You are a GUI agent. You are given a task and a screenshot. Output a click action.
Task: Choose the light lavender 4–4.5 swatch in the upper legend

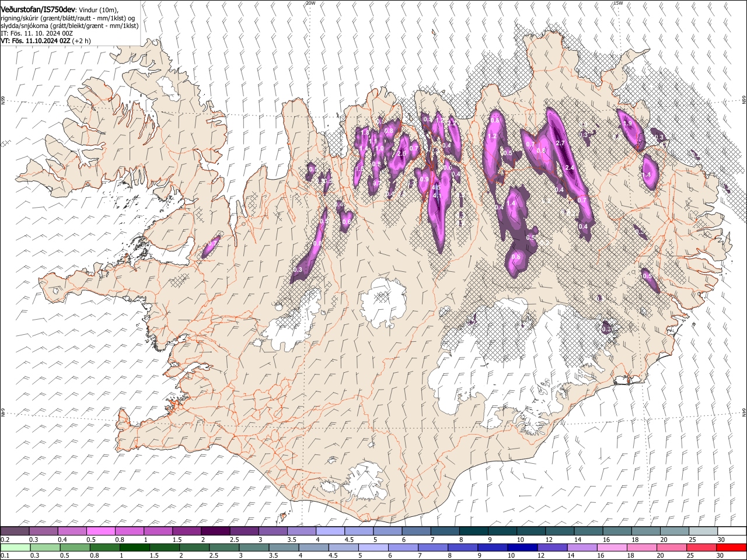[330, 531]
